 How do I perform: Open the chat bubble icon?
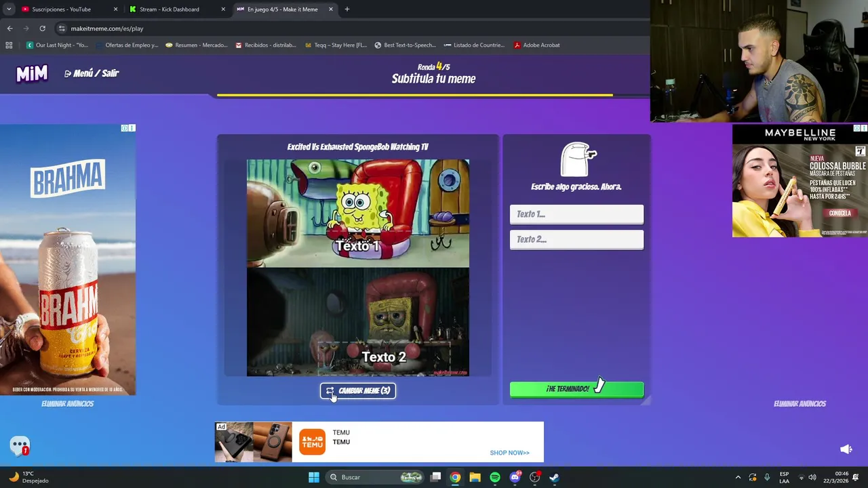20,445
